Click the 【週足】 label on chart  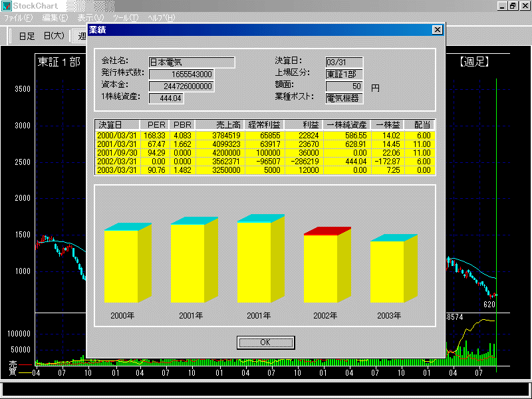[x=474, y=62]
